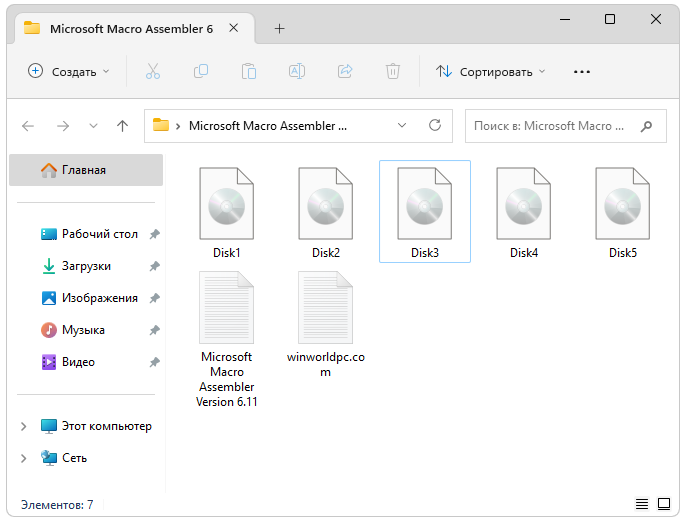This screenshot has height=523, width=684.
Task: Click the Rename icon in the toolbar
Action: click(x=297, y=71)
